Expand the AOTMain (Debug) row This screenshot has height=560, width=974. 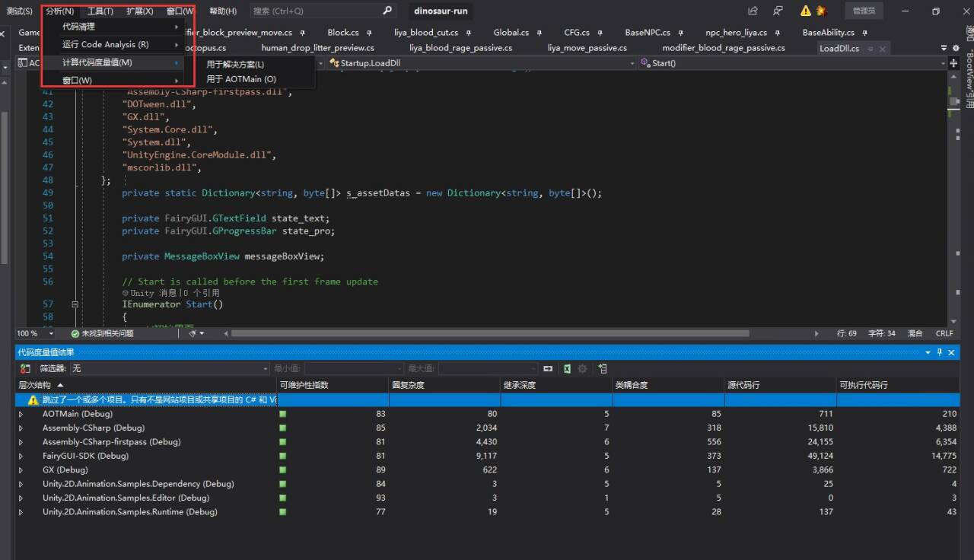coord(21,414)
